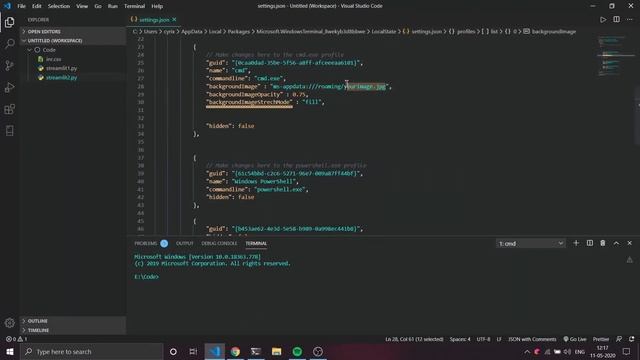Viewport: 640px width, 360px height.
Task: Open the Source Control view
Action: pyautogui.click(x=9, y=65)
